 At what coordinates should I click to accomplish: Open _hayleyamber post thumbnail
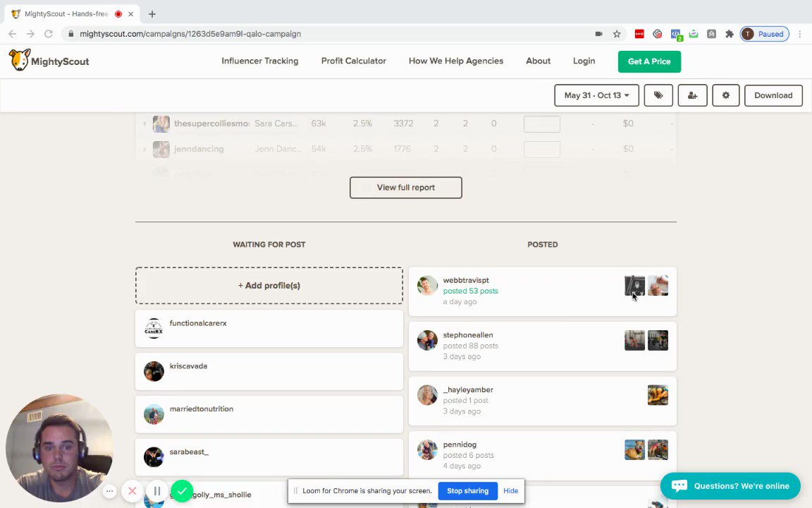click(x=658, y=395)
